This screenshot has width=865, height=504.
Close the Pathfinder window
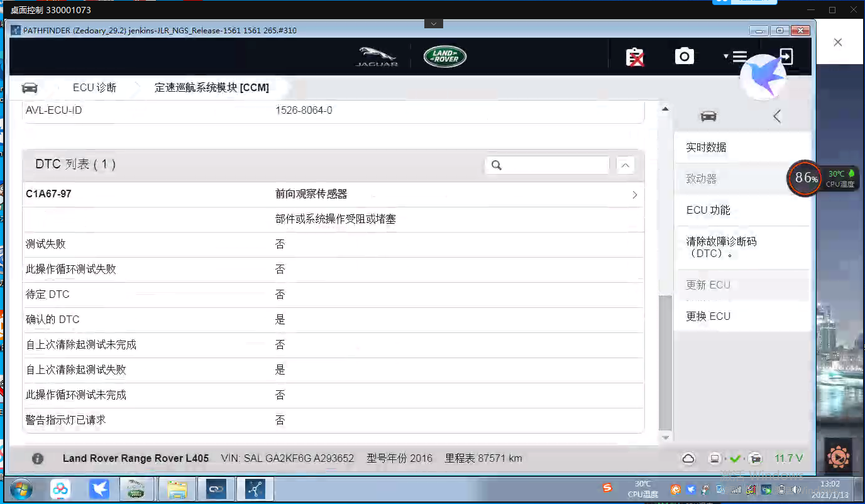[x=800, y=30]
